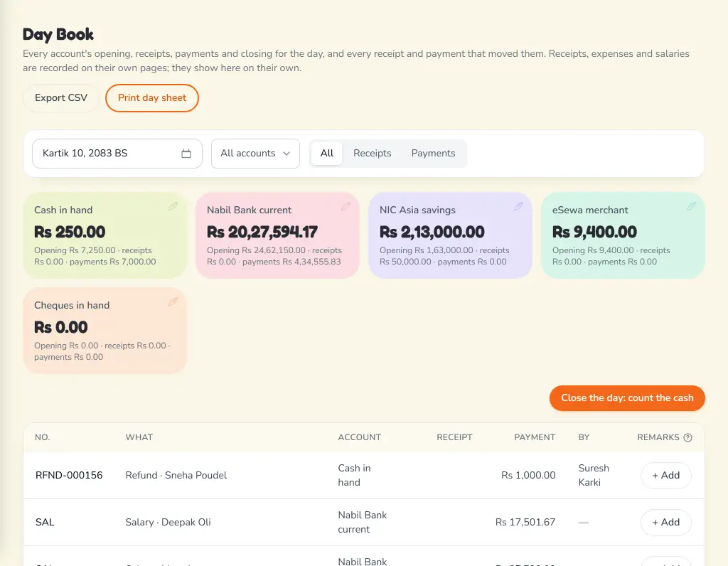Click the NO. column header
Viewport: 728px width, 566px height.
point(42,437)
